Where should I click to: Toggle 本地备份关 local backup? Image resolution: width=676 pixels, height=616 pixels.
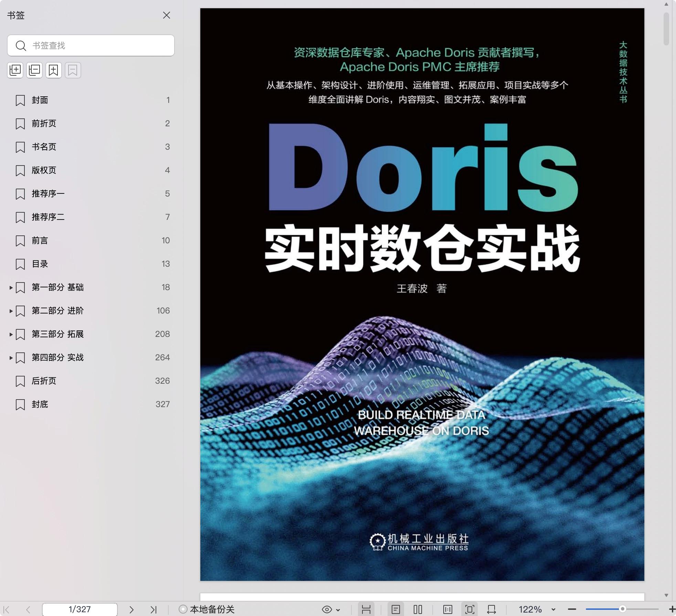207,609
